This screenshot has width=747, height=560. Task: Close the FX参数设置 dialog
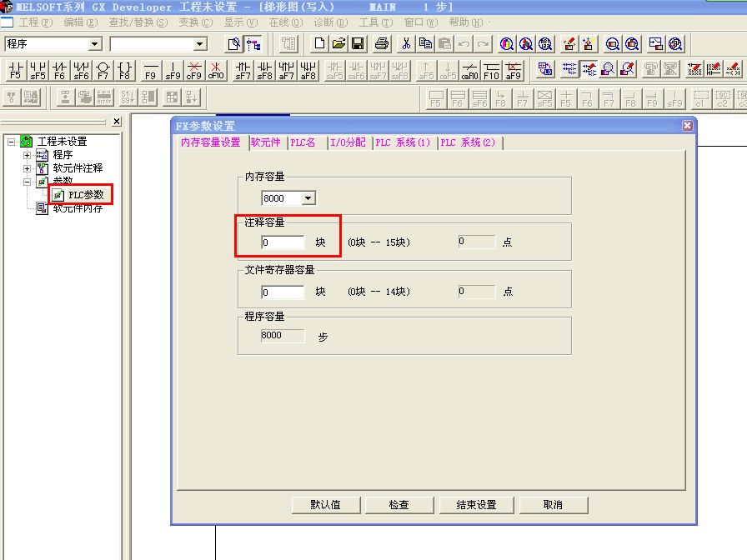coord(687,126)
